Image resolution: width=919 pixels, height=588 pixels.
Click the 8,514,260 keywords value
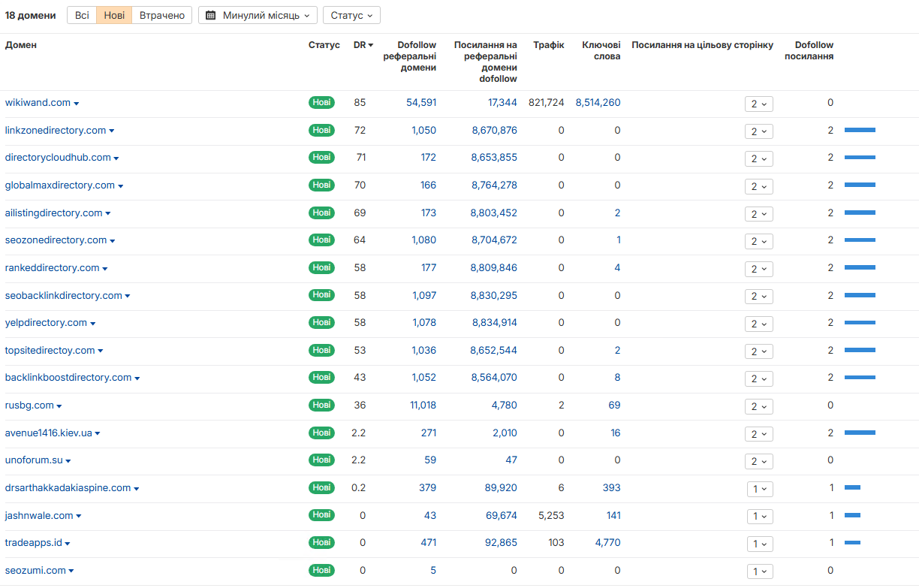click(598, 103)
